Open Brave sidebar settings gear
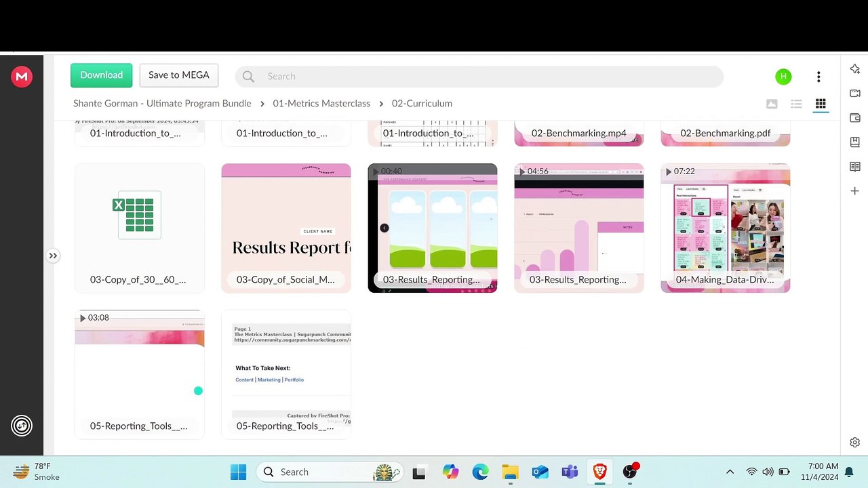868x488 pixels. point(854,443)
